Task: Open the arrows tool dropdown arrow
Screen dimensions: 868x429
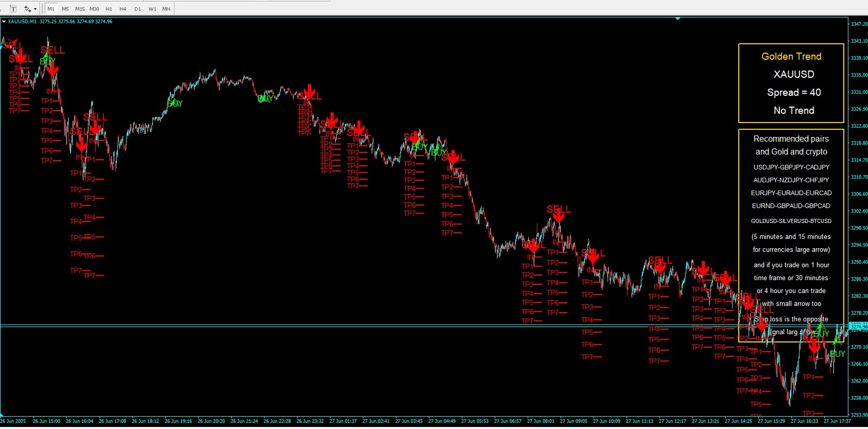Action: tap(35, 9)
